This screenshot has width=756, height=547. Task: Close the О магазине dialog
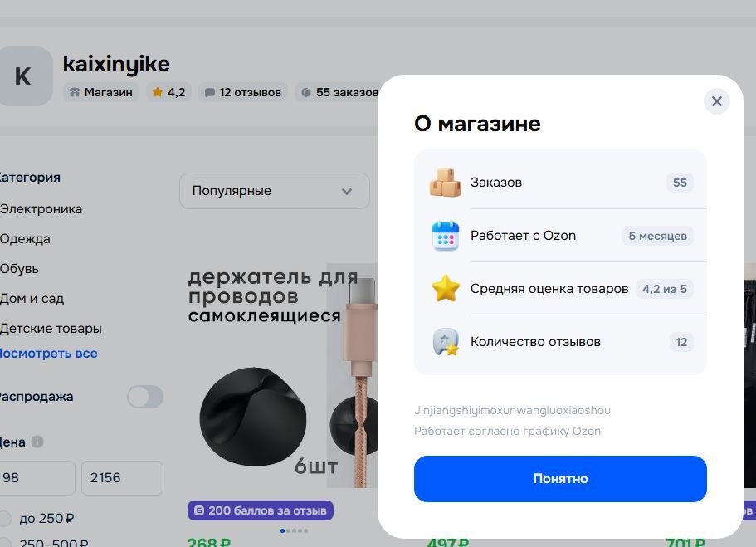point(716,101)
